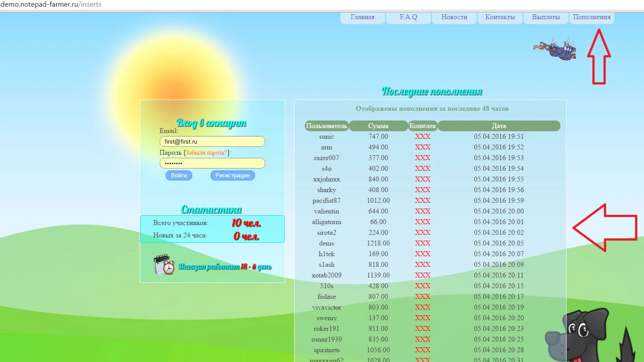Viewport: 644px width, 362px height.
Task: Click the Пользователь column header
Action: 327,126
